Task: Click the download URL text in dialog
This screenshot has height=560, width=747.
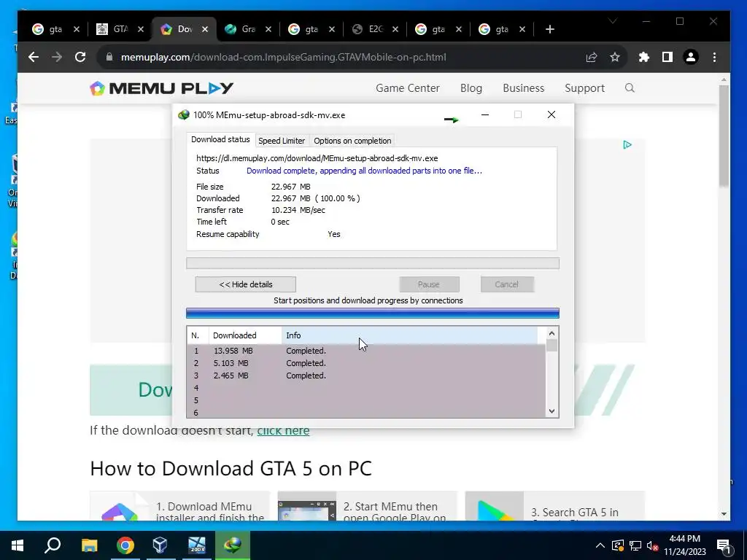Action: (x=317, y=158)
